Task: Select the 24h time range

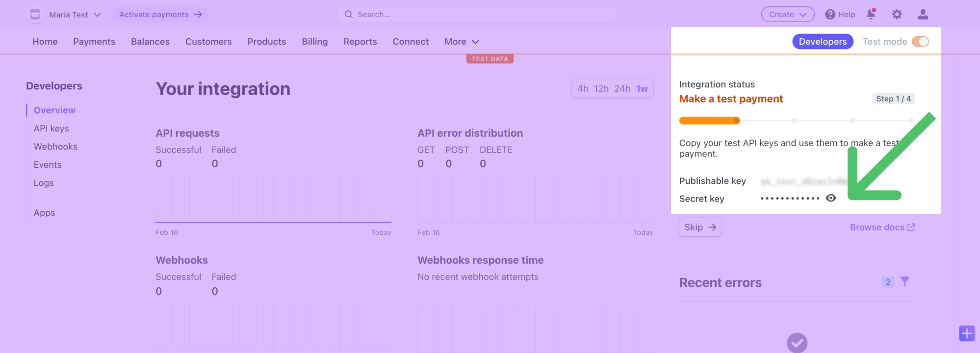Action: click(622, 89)
